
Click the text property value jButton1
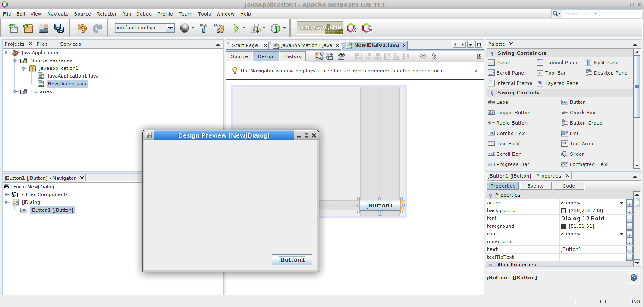[x=593, y=249]
